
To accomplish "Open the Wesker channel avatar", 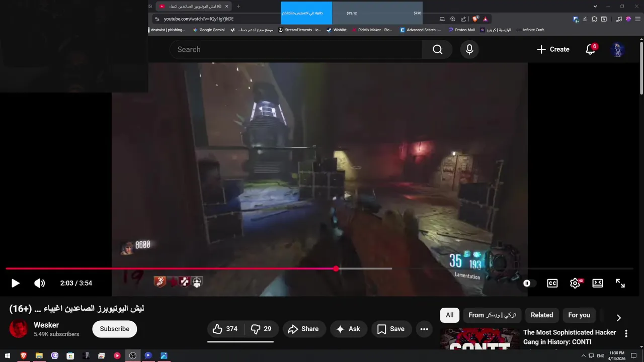I will (19, 329).
